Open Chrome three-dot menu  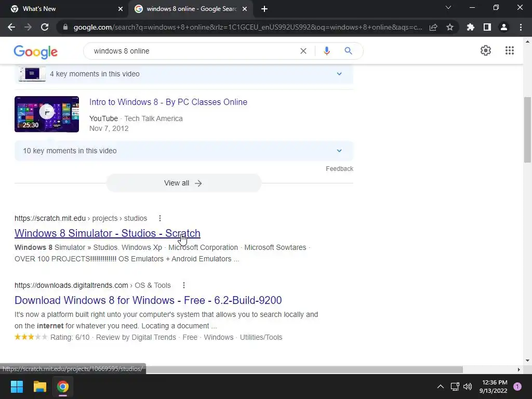[521, 27]
